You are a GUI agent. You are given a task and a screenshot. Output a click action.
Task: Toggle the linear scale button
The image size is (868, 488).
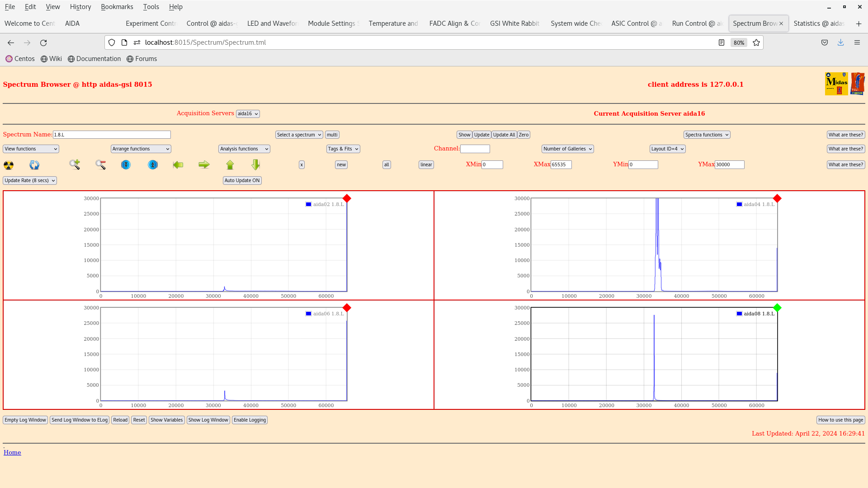(x=426, y=165)
